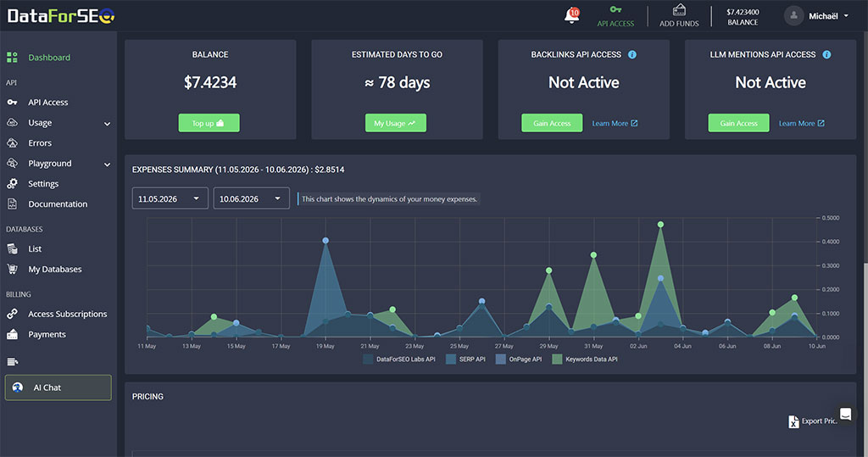Image resolution: width=868 pixels, height=457 pixels.
Task: Open the start date 11.05.2026 dropdown
Action: pyautogui.click(x=170, y=198)
